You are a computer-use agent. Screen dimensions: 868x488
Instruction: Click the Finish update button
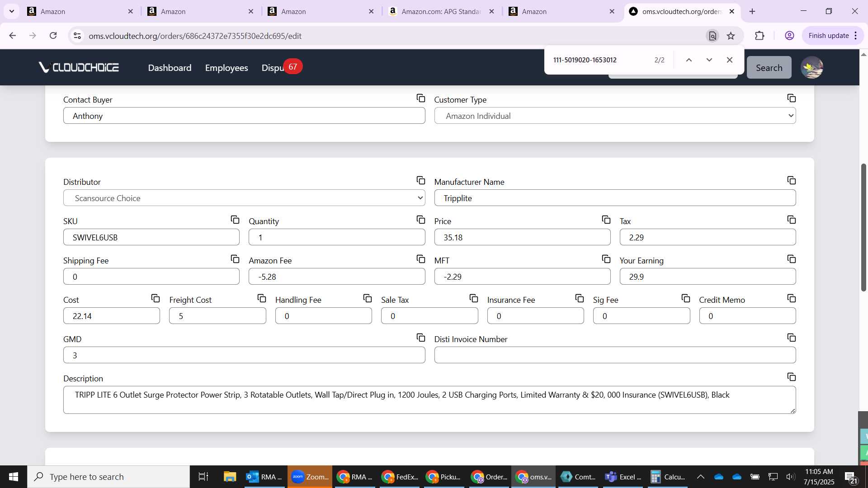833,36
